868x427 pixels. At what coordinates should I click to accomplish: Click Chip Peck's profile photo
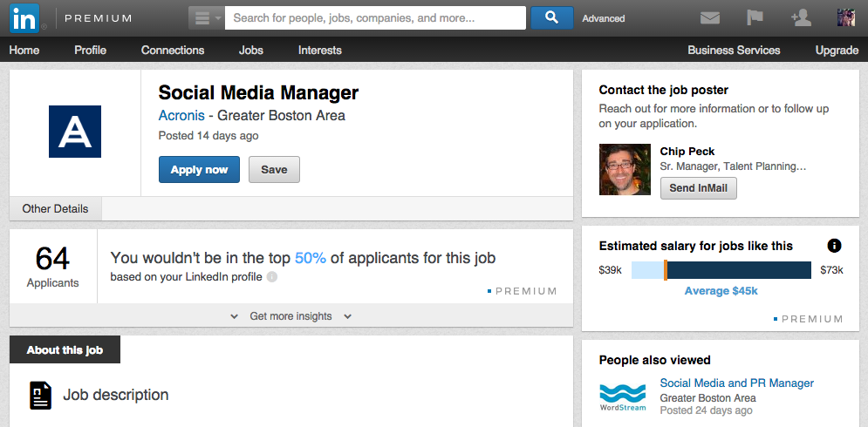pyautogui.click(x=625, y=169)
